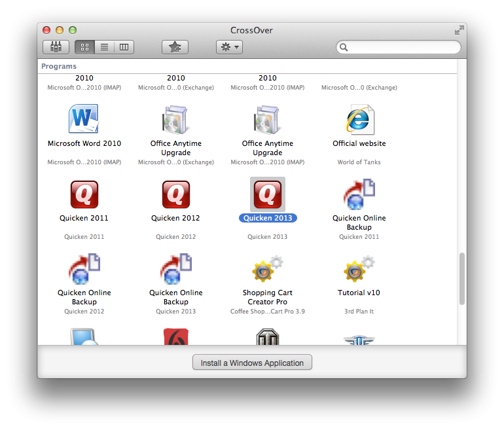Switch to column view
The height and width of the screenshot is (430, 504).
tap(124, 47)
